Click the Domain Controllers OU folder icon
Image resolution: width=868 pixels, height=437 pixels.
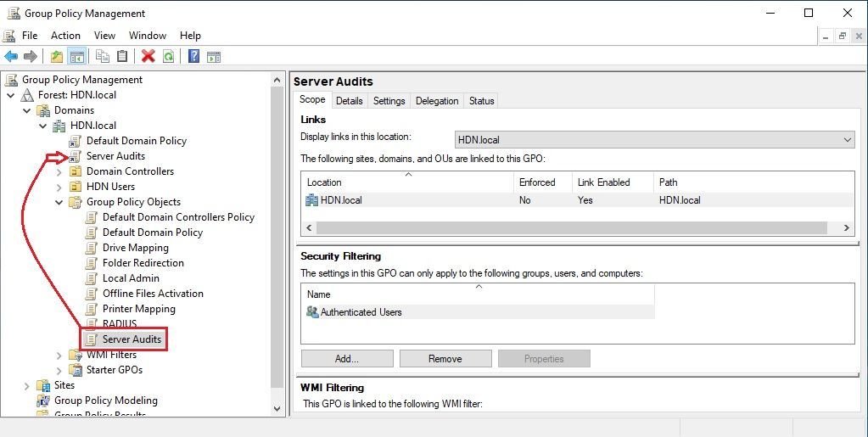tap(76, 171)
